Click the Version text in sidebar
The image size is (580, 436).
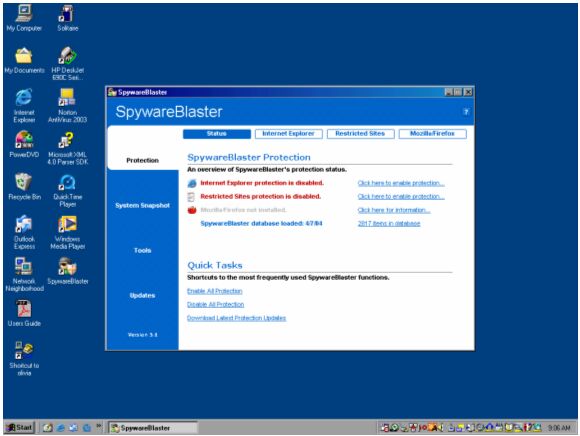click(142, 335)
